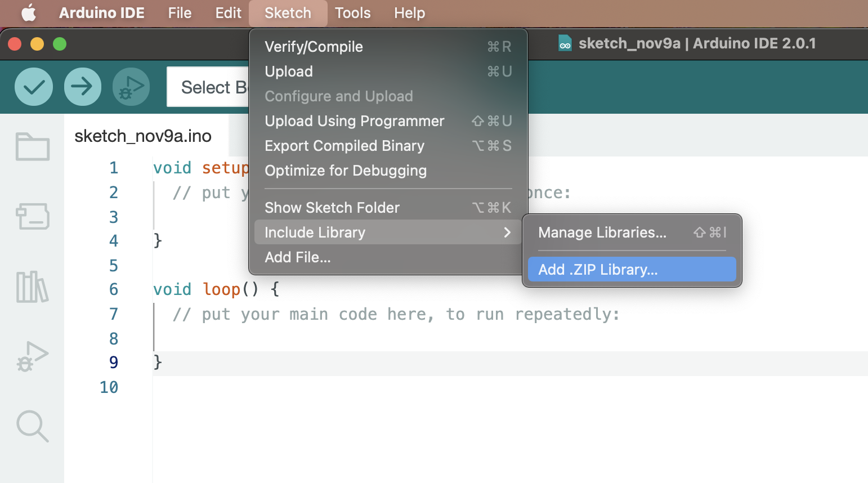Open the Search magnifier in the sidebar

coord(33,426)
